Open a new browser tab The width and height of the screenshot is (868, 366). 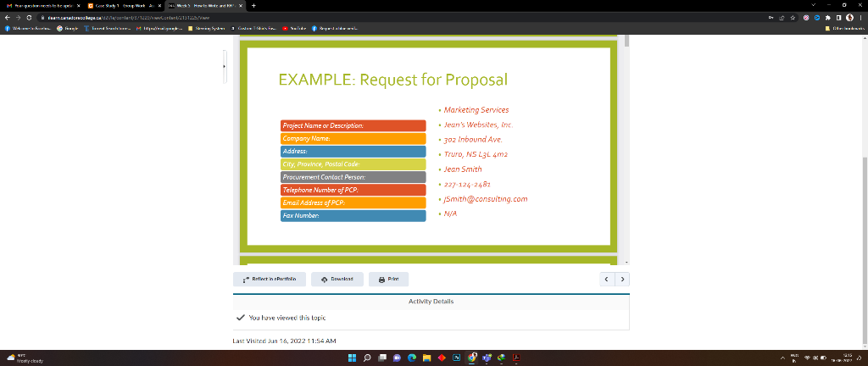pyautogui.click(x=253, y=6)
